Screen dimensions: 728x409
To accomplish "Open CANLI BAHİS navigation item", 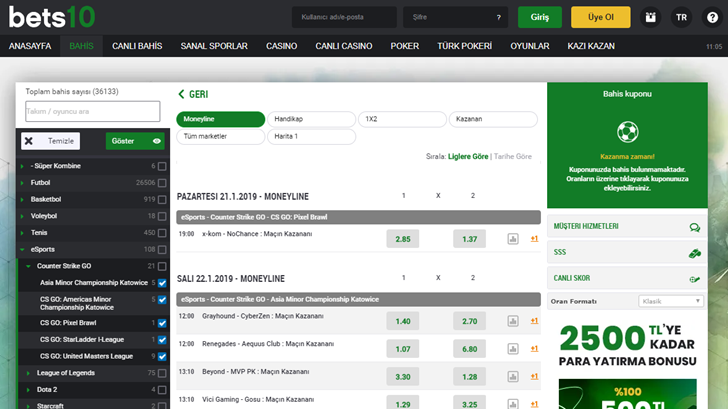I will point(137,46).
